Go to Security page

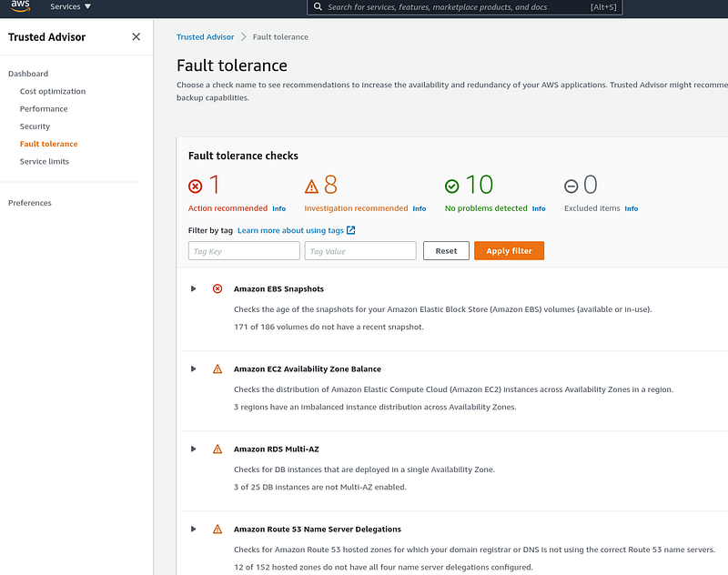(x=35, y=126)
